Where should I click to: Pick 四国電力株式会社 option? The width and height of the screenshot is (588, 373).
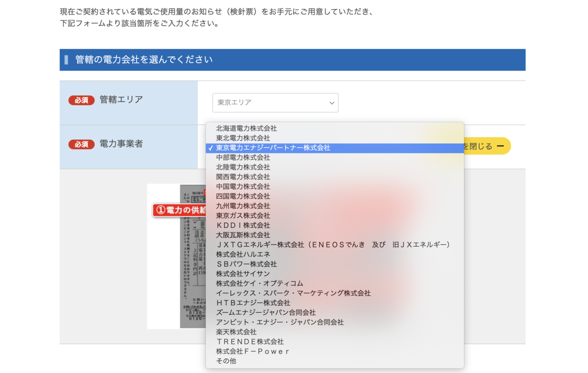335,196
